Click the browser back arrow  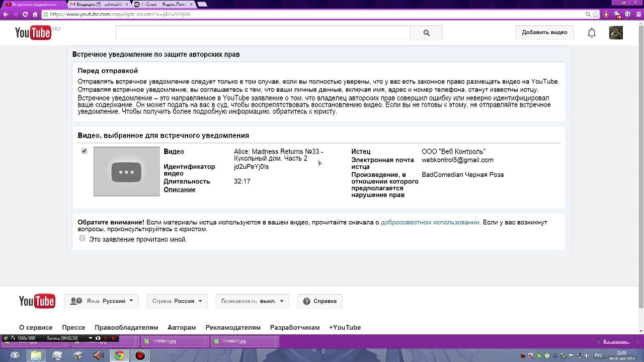[x=6, y=15]
